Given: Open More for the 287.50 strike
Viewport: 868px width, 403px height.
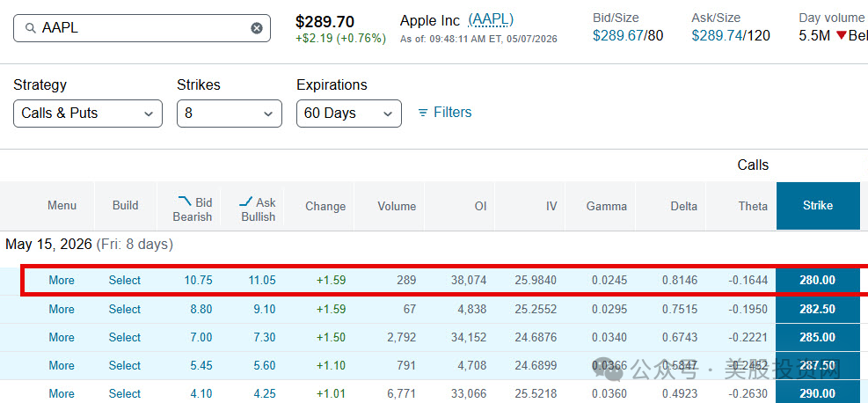Looking at the screenshot, I should [62, 365].
